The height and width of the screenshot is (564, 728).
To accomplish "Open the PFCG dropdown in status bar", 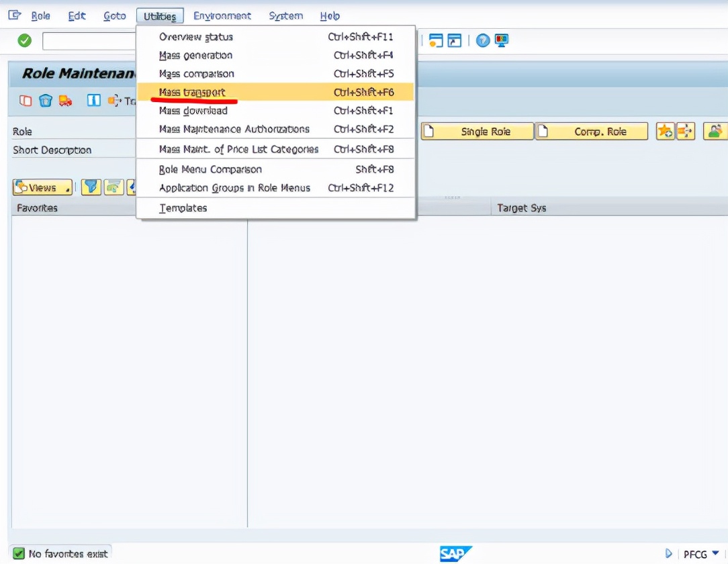I will pos(699,554).
